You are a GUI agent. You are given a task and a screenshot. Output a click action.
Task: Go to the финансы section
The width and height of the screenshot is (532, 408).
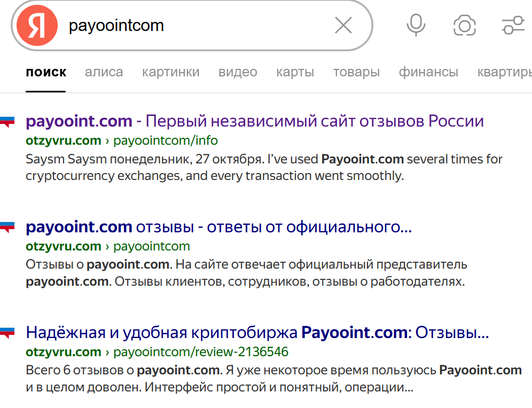pyautogui.click(x=428, y=72)
